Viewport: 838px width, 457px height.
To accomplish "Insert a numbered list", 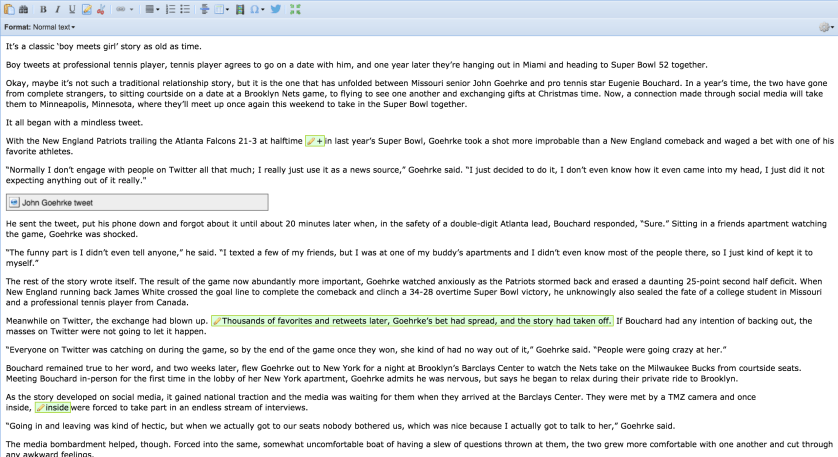I will point(170,9).
